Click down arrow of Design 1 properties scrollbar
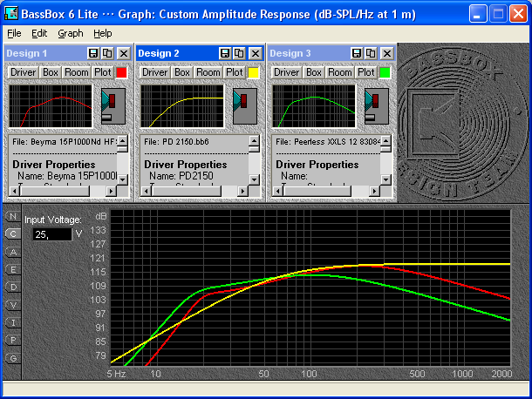 (x=122, y=179)
